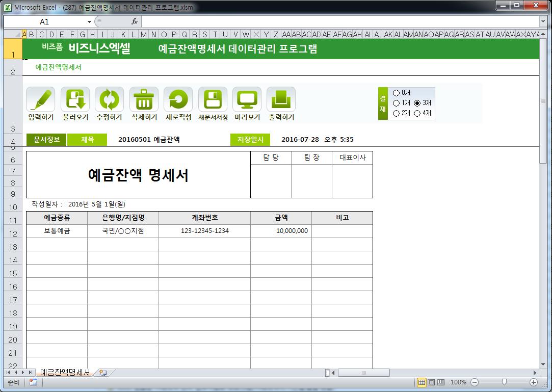Viewport: 552px width, 392px height.
Task: Select the 0개 approval radio button
Action: click(397, 93)
